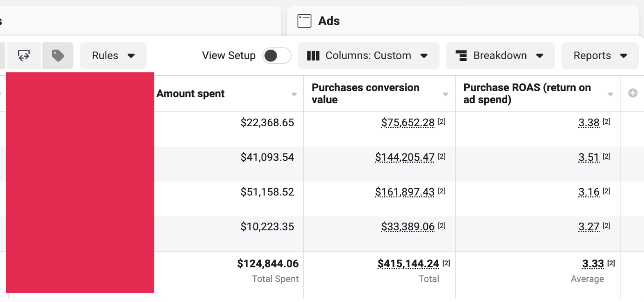
Task: Open the Rules dropdown
Action: (113, 56)
